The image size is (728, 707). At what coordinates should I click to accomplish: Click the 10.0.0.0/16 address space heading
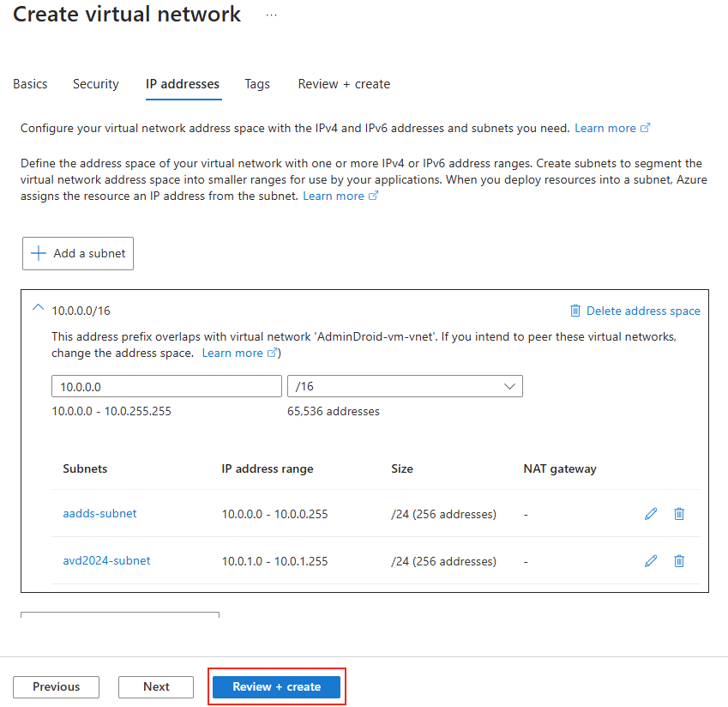click(x=81, y=311)
